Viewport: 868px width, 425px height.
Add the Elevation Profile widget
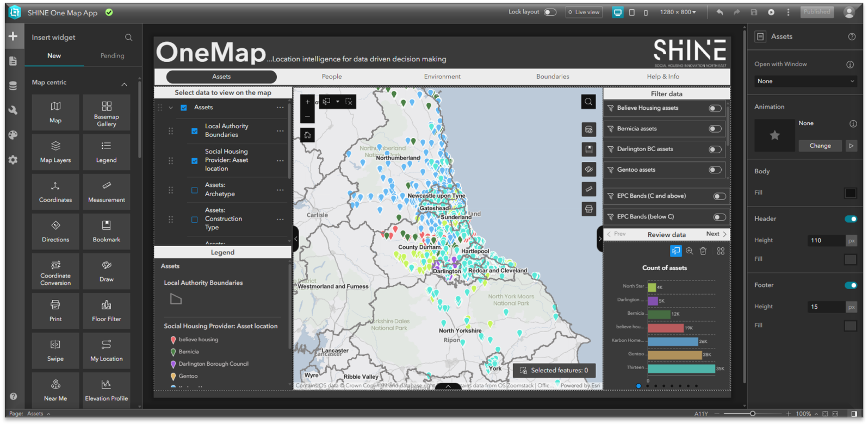point(107,390)
